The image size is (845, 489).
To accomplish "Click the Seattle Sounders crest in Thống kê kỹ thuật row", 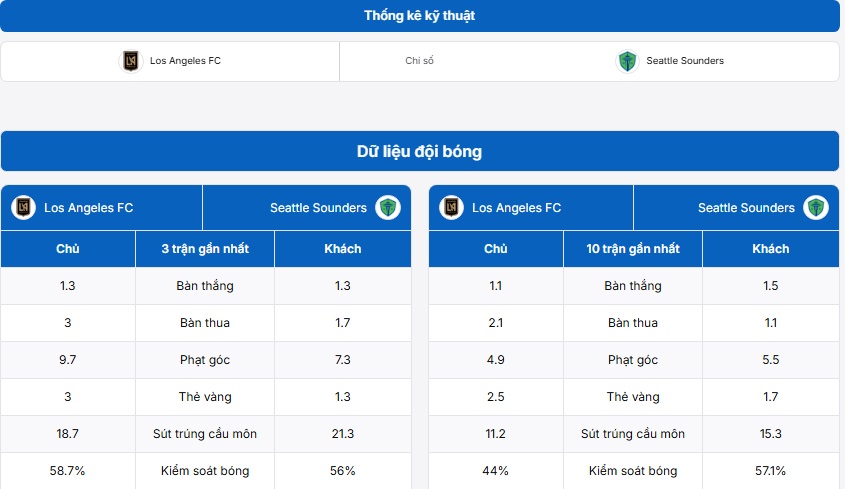I will [x=627, y=61].
